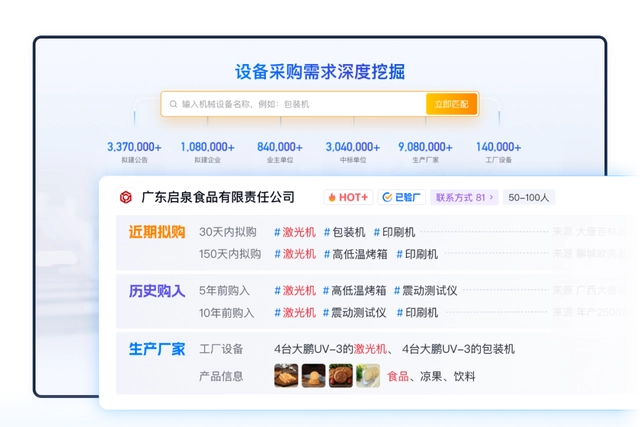Click the red 食品 product category
This screenshot has width=640, height=427.
(398, 376)
